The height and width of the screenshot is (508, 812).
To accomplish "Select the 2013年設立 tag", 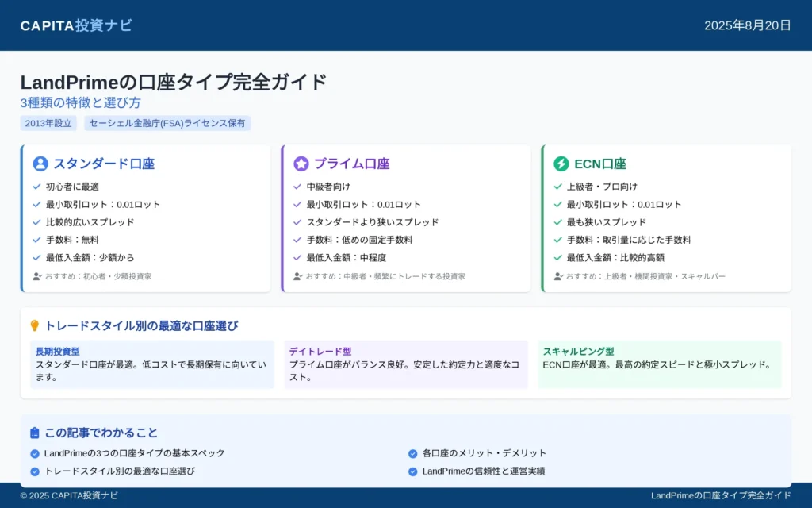I will 48,123.
